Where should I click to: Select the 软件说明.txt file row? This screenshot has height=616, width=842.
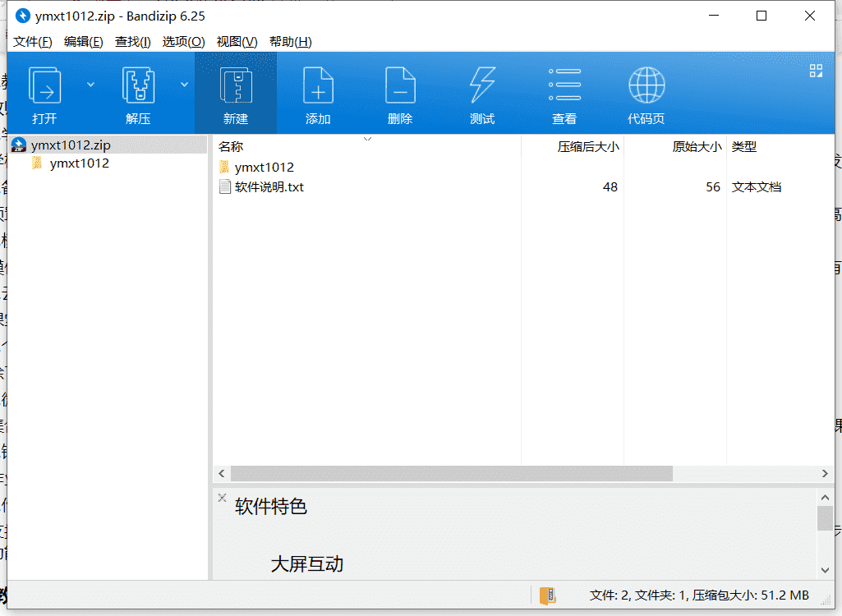tap(523, 187)
